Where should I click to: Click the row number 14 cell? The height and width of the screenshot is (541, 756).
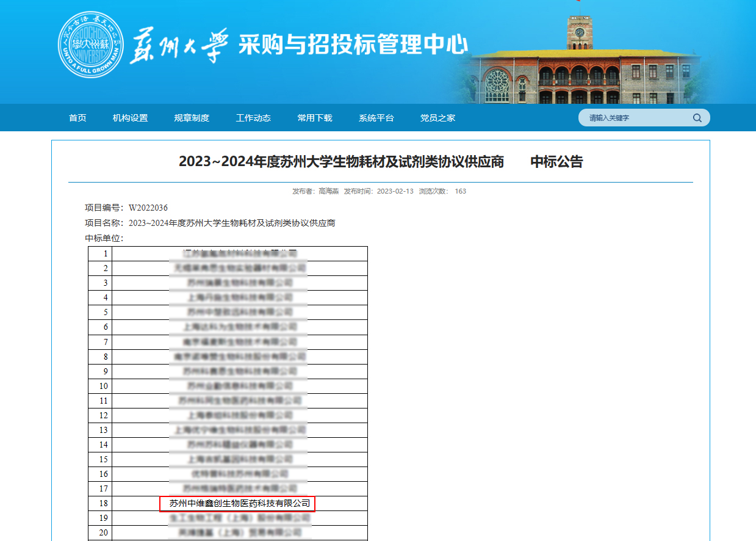click(x=100, y=445)
